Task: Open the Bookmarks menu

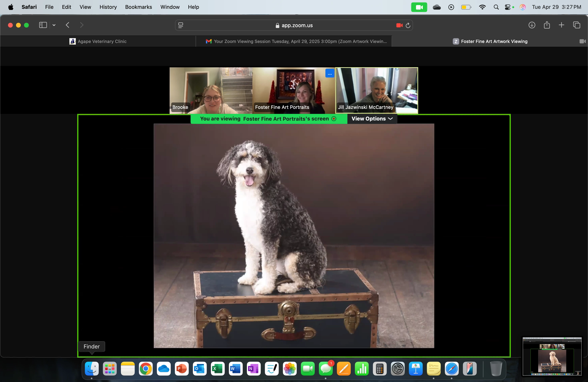Action: point(138,7)
